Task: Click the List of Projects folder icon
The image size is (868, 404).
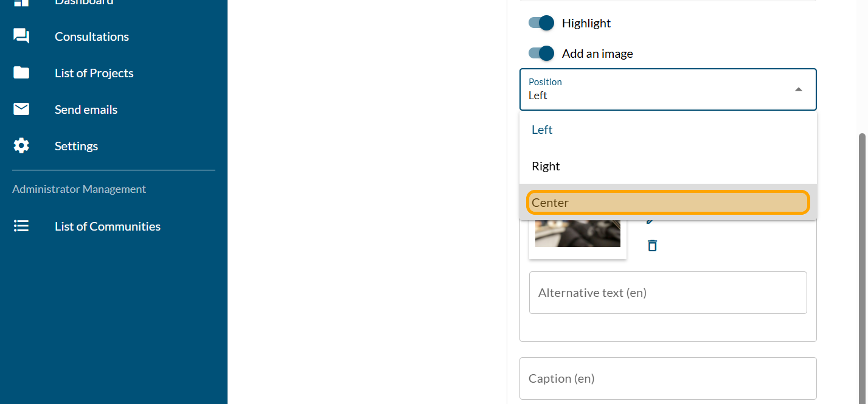Action: [x=21, y=73]
